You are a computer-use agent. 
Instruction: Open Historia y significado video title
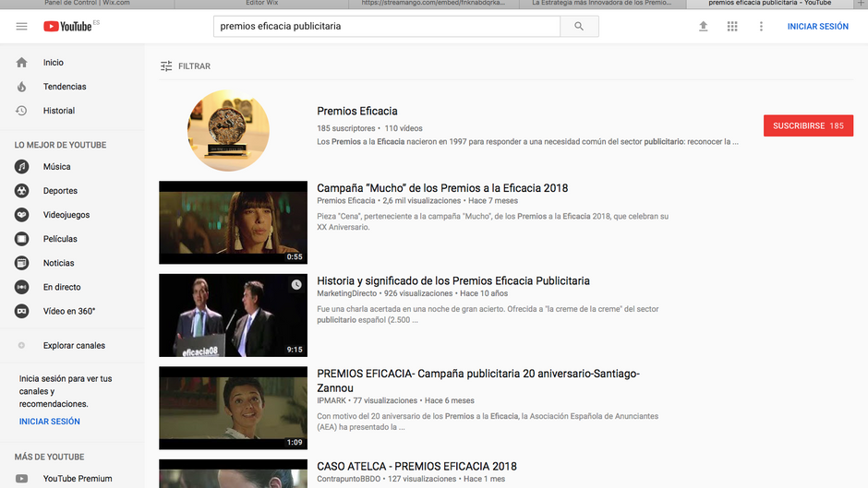[452, 281]
